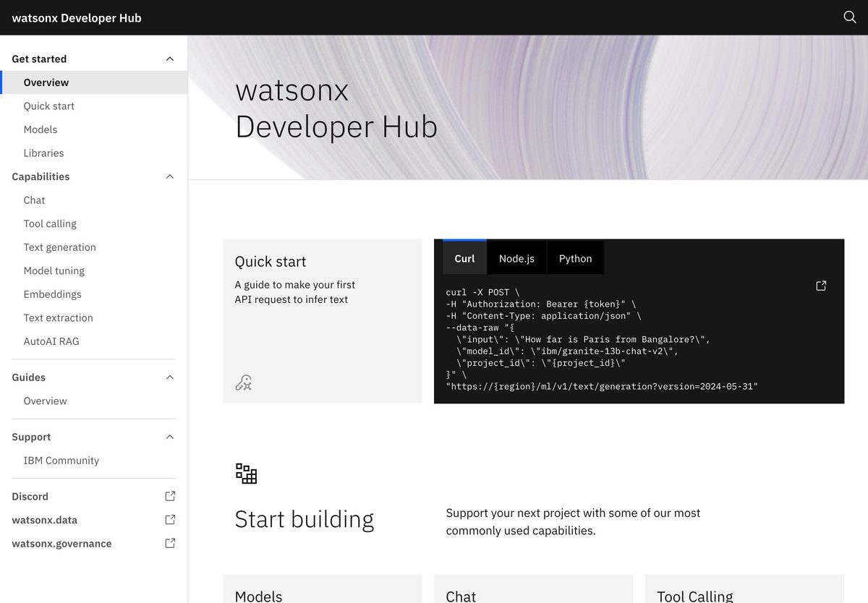Open the search icon in top header
Viewport: 868px width, 603px height.
tap(850, 17)
